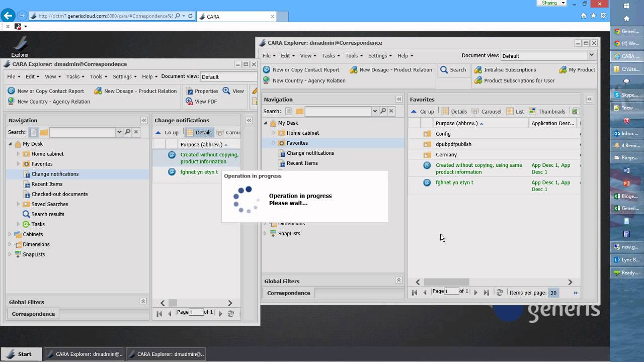Image resolution: width=644 pixels, height=362 pixels.
Task: Open the Edit menu in the front CARA window
Action: (x=288, y=55)
